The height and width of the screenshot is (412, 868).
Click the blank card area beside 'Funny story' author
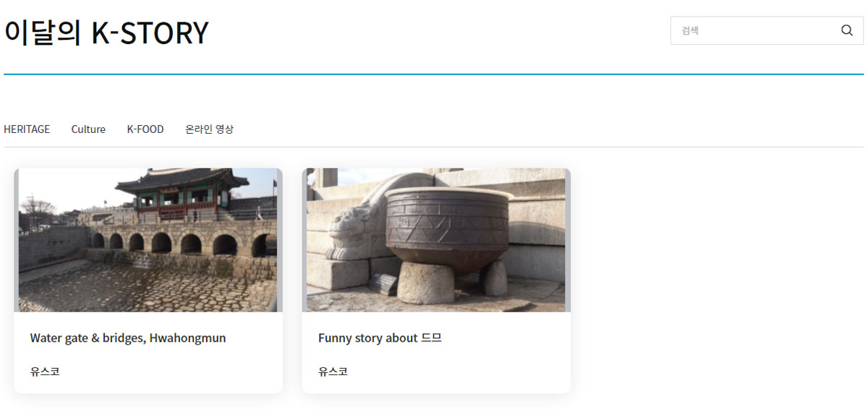(470, 372)
